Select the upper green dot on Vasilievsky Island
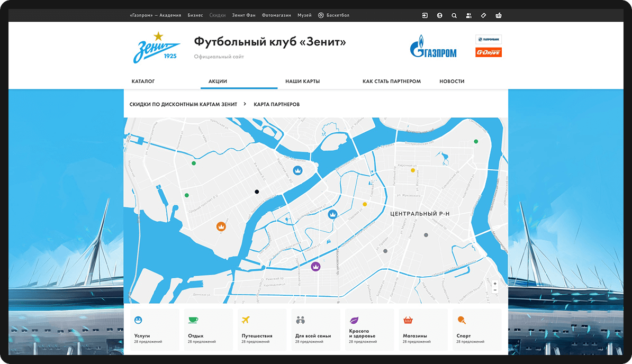The image size is (632, 364). (x=194, y=163)
